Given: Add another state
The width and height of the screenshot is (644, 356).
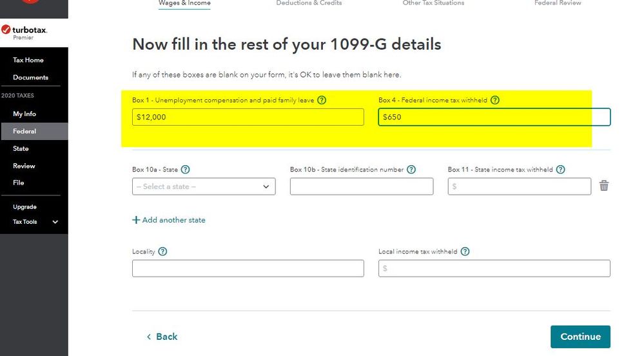Looking at the screenshot, I should (x=169, y=220).
